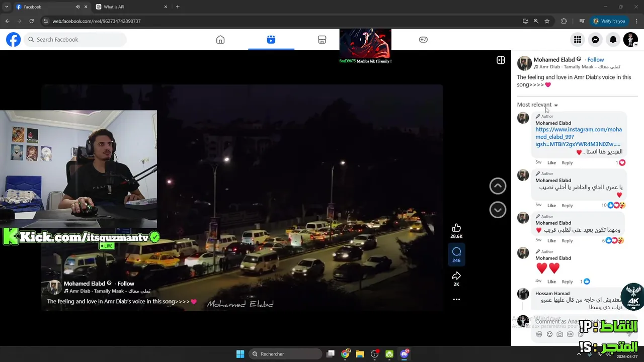Like the reel with thumbs up
644x362 pixels.
[x=456, y=228]
